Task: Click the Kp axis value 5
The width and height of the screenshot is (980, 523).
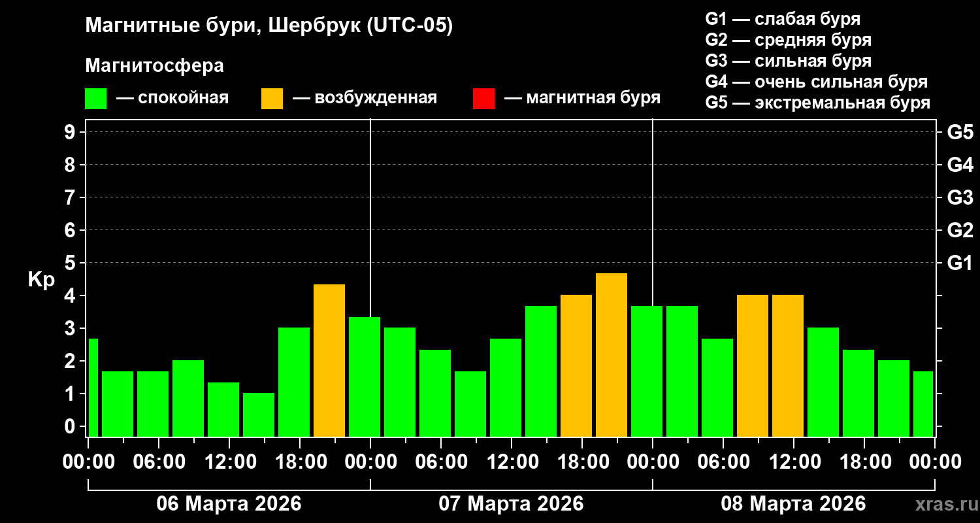Action: tap(71, 263)
